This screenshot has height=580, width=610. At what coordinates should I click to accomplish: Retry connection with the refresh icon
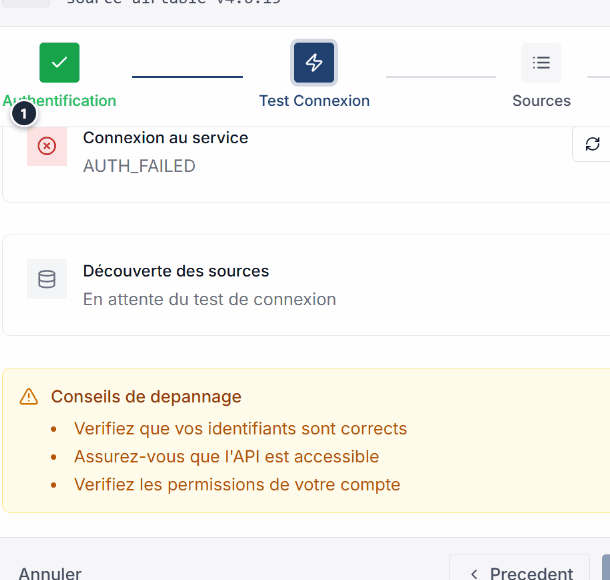click(592, 144)
